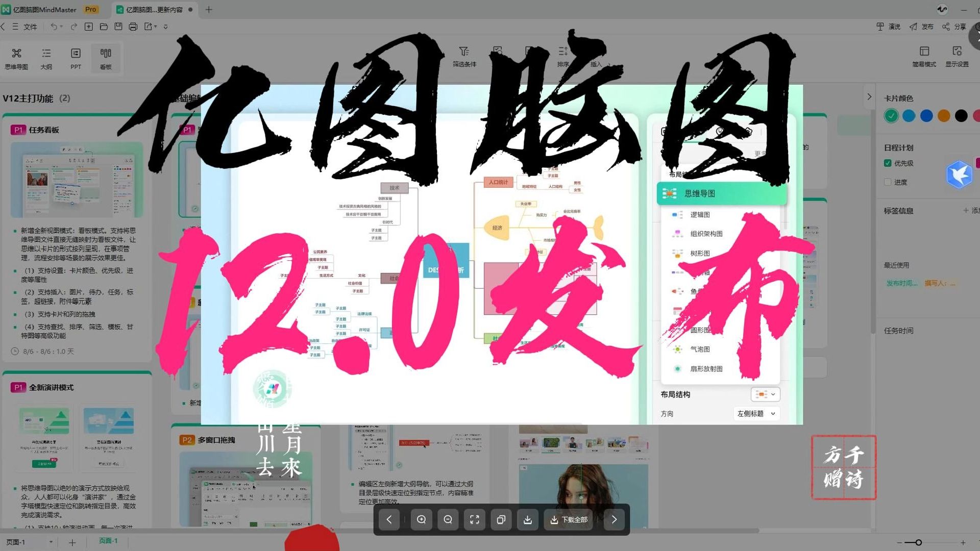Click the 发布 publish button

922,27
